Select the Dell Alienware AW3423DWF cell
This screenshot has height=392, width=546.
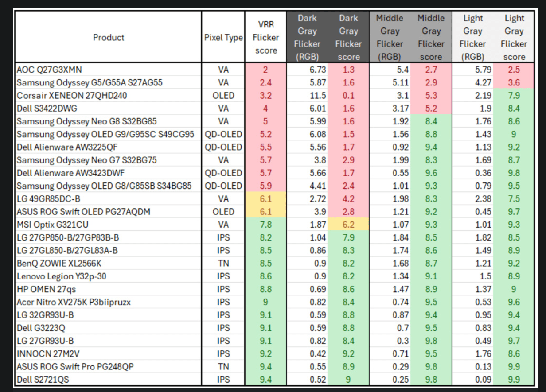coord(109,173)
